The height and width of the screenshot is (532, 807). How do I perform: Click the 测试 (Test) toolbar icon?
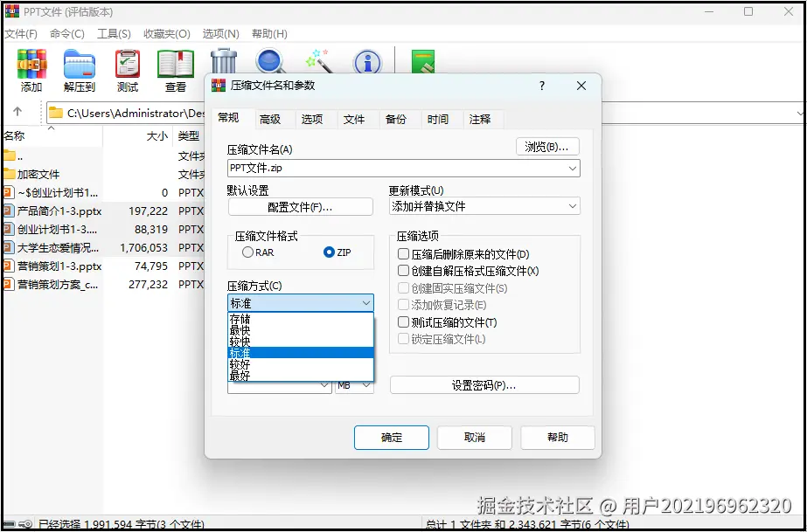(x=127, y=71)
